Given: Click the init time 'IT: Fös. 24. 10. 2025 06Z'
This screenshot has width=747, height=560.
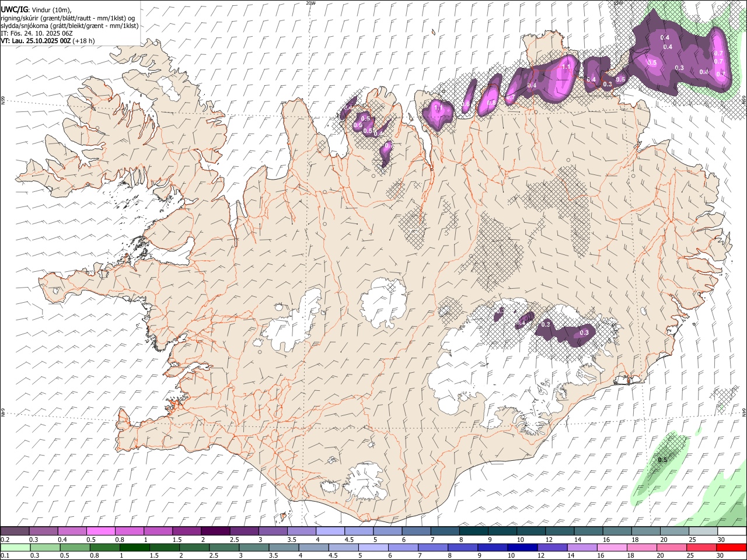Looking at the screenshot, I should [x=36, y=33].
